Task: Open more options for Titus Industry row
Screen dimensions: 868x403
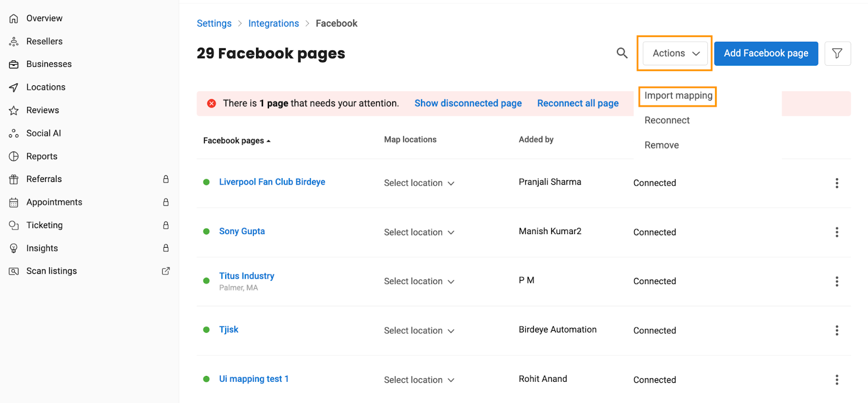Action: tap(837, 281)
